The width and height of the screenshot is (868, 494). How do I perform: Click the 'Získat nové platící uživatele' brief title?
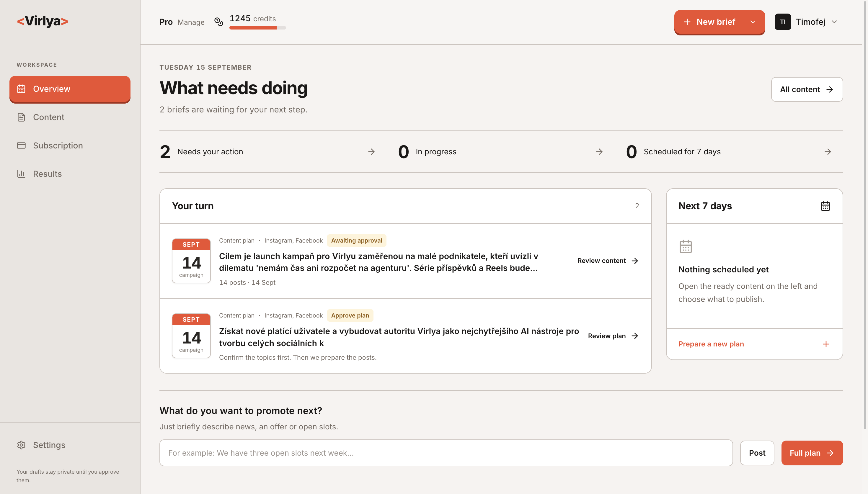point(399,337)
